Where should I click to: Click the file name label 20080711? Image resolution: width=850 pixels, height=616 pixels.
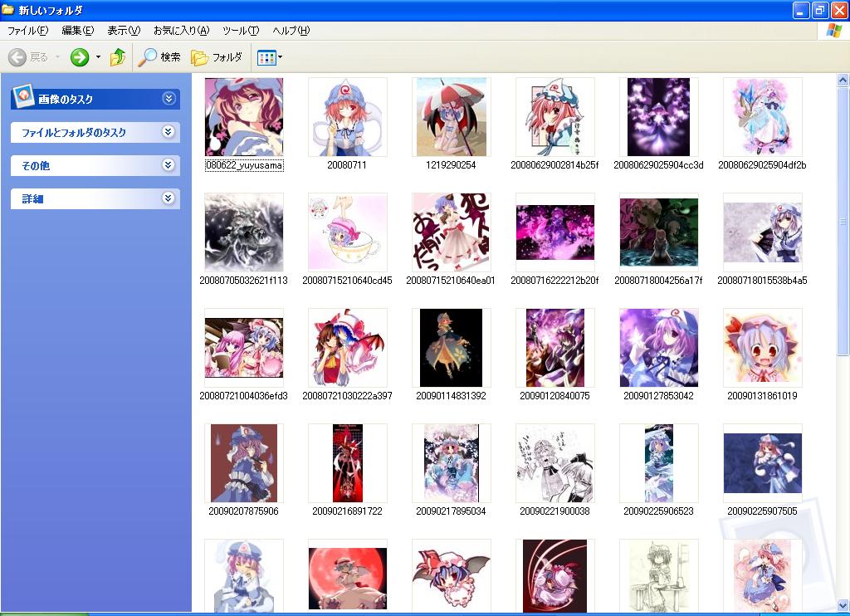click(x=347, y=165)
